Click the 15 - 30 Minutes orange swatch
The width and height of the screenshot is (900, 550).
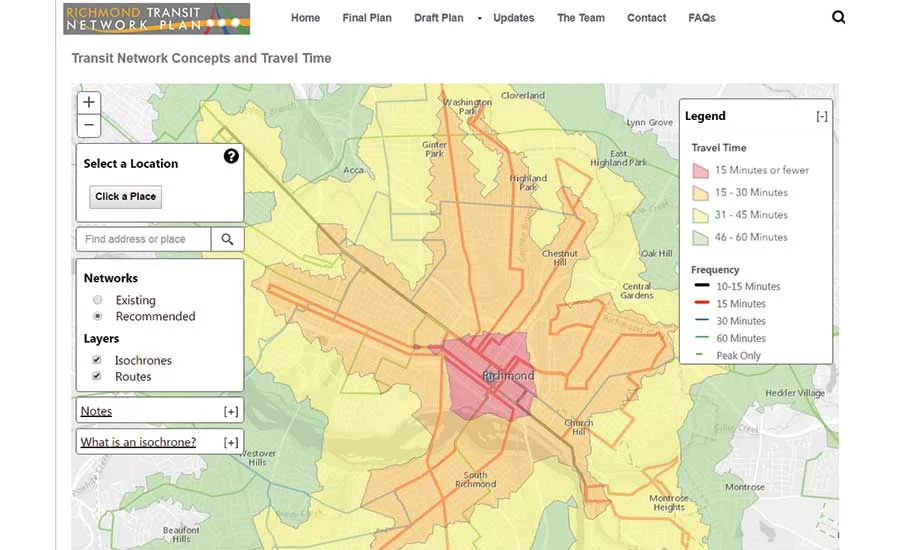[700, 193]
